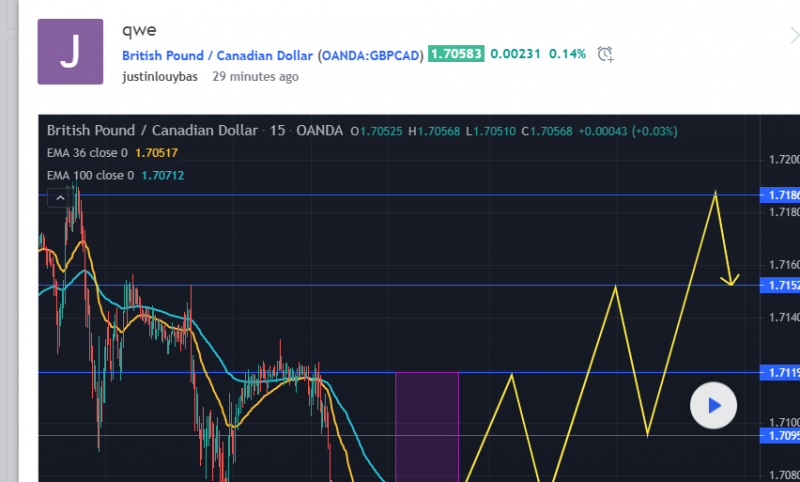Select EMA 36 close indicator legend
This screenshot has height=482, width=800.
click(88, 153)
